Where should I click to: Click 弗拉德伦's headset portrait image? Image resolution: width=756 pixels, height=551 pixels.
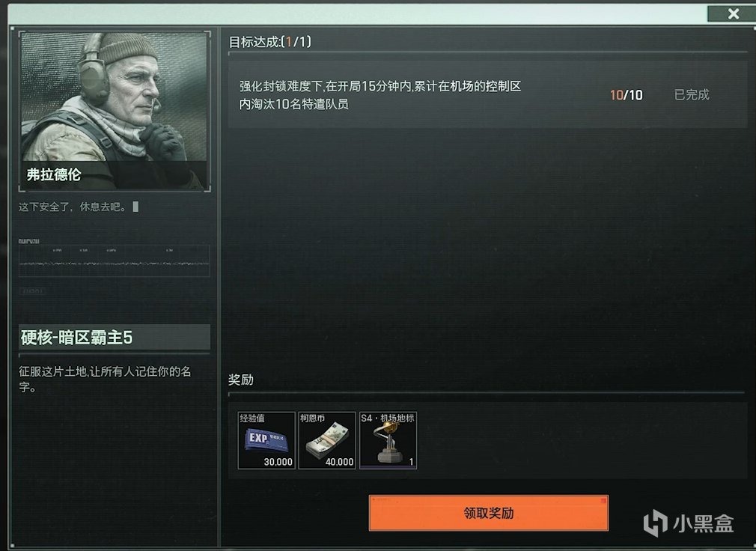click(x=115, y=111)
